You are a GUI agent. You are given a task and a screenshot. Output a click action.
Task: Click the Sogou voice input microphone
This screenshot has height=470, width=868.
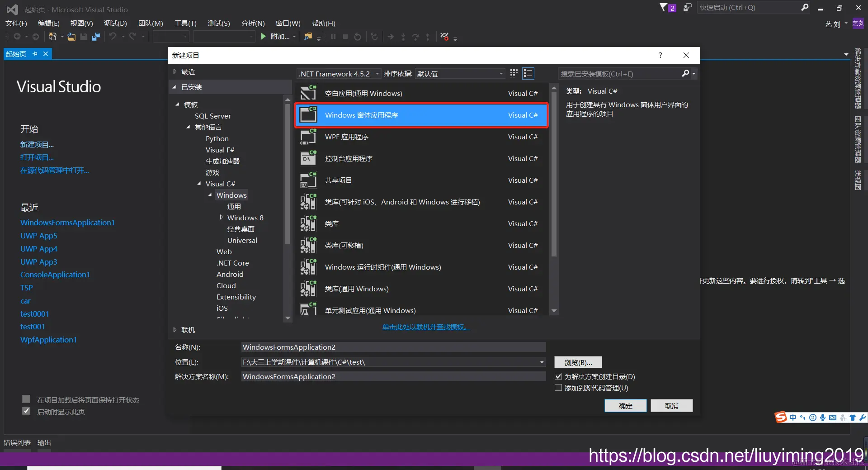tap(823, 418)
